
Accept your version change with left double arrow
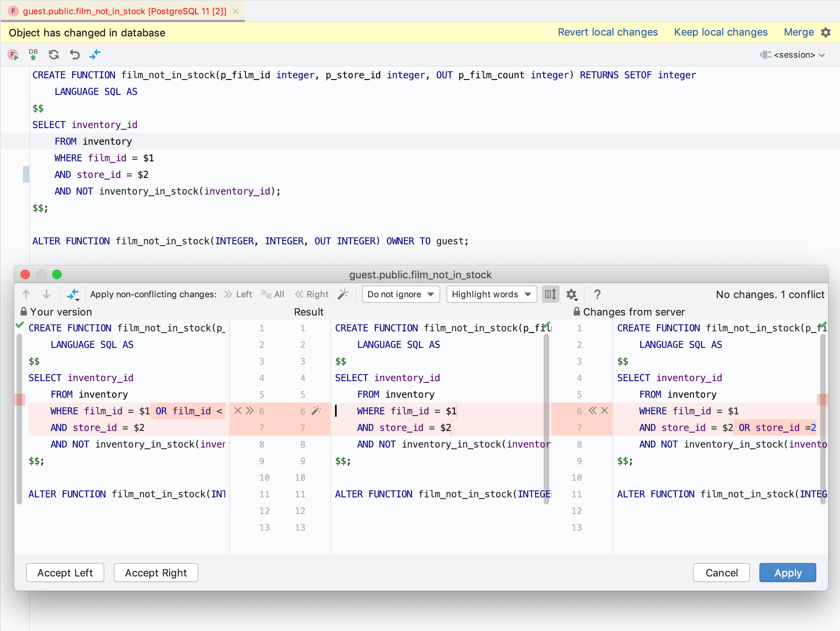click(x=250, y=411)
